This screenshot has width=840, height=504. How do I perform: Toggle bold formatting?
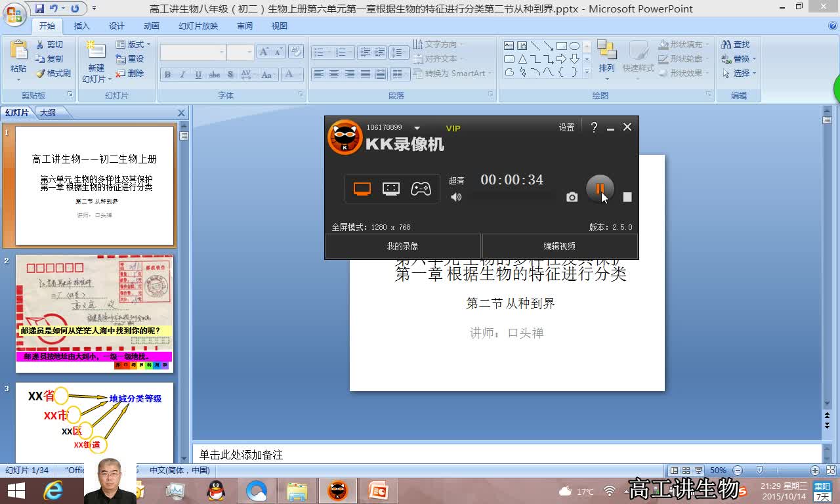(167, 75)
